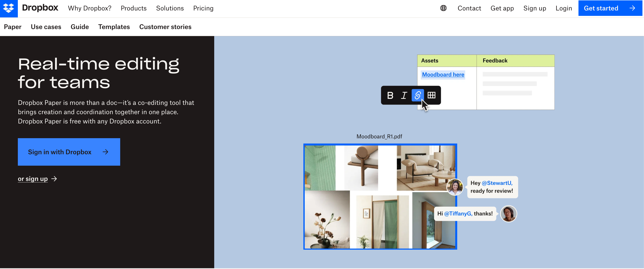Open the Use cases tab
Viewport: 644px width, 269px height.
click(46, 27)
